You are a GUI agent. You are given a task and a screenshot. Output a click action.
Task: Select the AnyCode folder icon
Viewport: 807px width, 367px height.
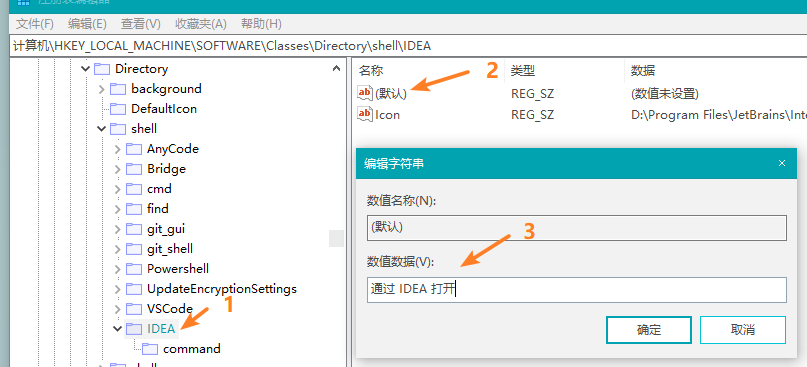click(134, 149)
